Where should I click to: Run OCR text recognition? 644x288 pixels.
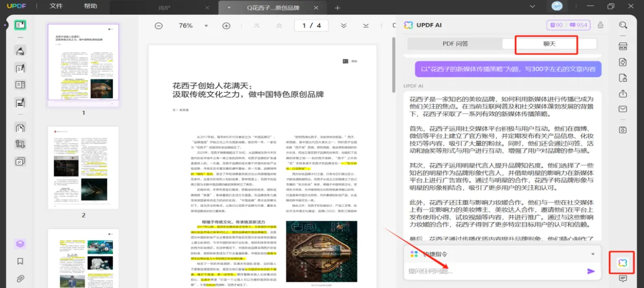click(623, 46)
